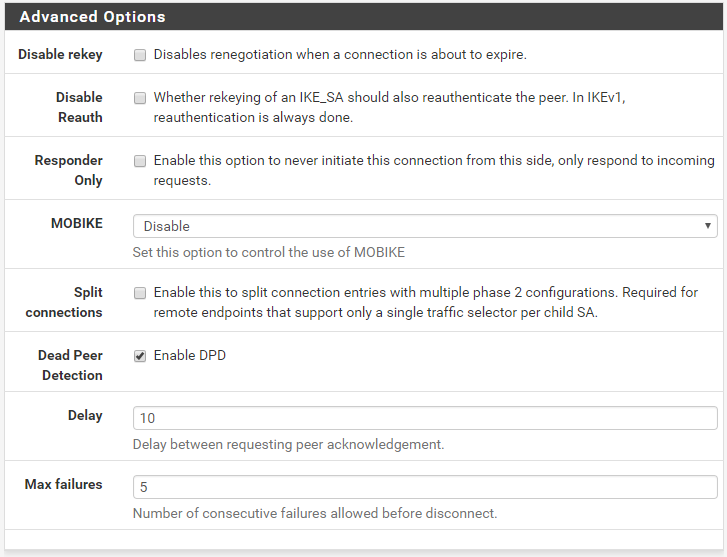Tick the Disable Reauth checkbox
727x557 pixels.
tap(140, 98)
